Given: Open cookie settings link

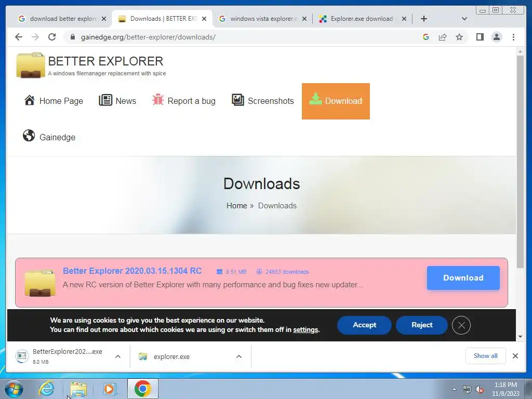Looking at the screenshot, I should tap(305, 330).
